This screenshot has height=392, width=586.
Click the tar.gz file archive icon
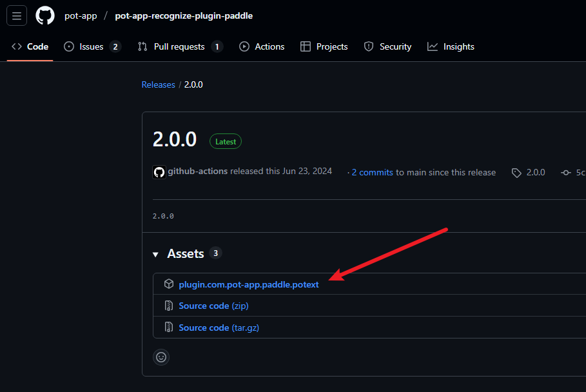(x=168, y=328)
